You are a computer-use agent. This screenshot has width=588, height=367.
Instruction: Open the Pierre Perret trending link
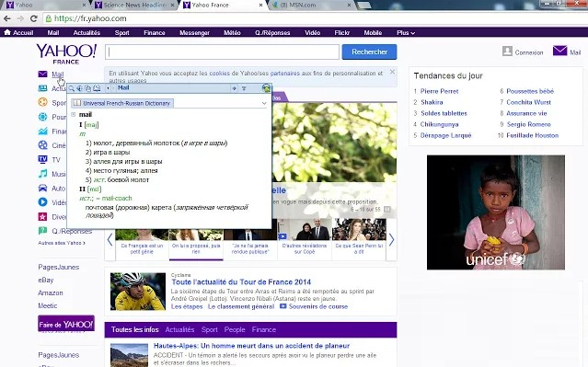pos(440,91)
